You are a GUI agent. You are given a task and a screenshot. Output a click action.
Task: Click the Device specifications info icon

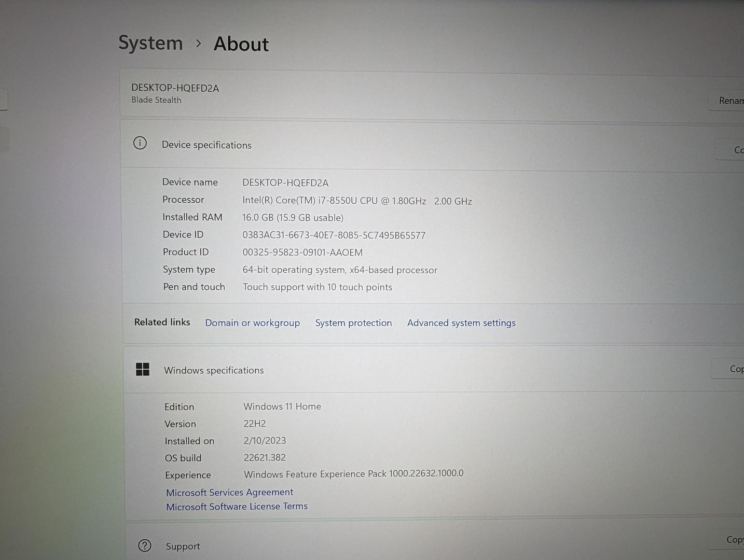click(x=140, y=144)
